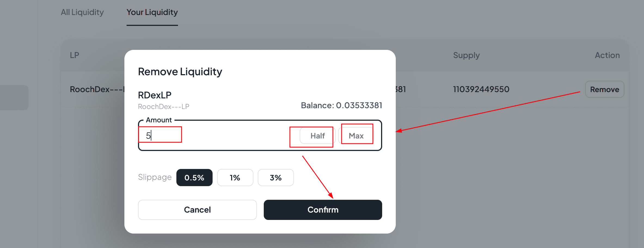The height and width of the screenshot is (248, 644).
Task: Set amount to Half of balance
Action: pos(317,136)
